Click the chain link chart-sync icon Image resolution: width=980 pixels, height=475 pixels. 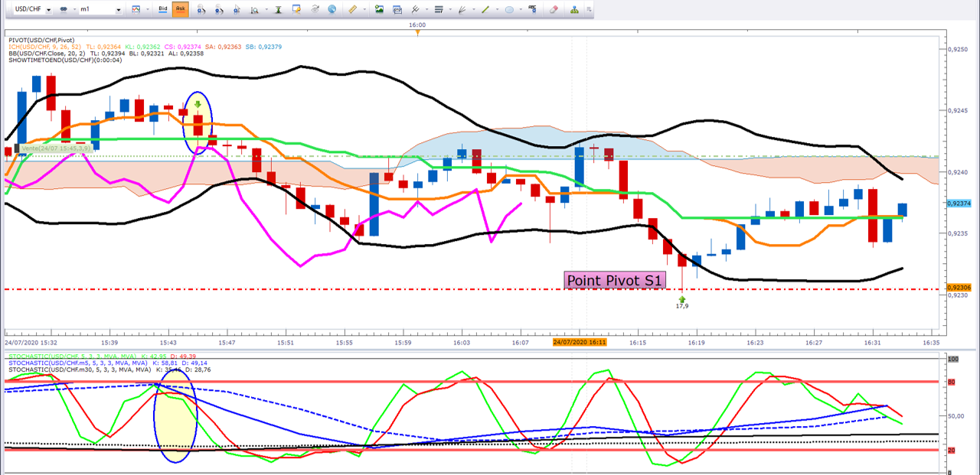pos(64,9)
